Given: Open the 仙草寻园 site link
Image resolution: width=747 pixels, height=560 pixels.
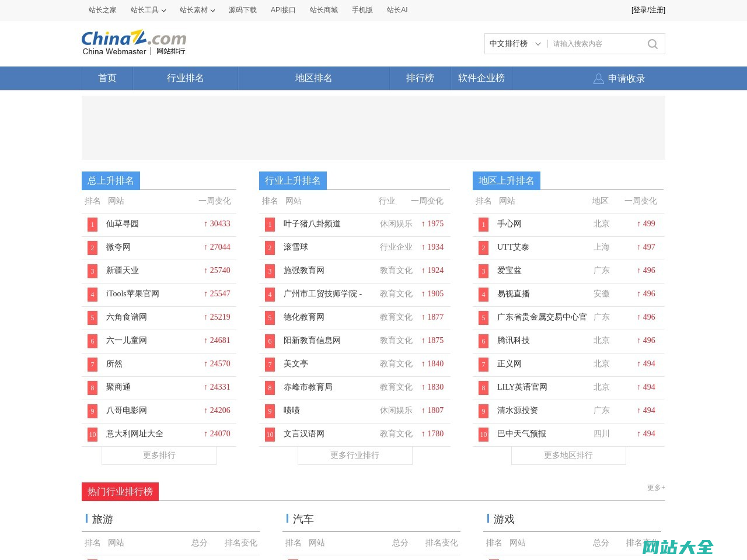Looking at the screenshot, I should click(123, 224).
